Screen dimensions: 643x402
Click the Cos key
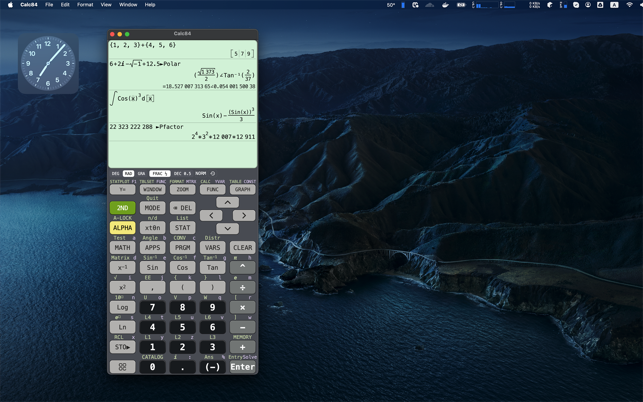pyautogui.click(x=182, y=267)
